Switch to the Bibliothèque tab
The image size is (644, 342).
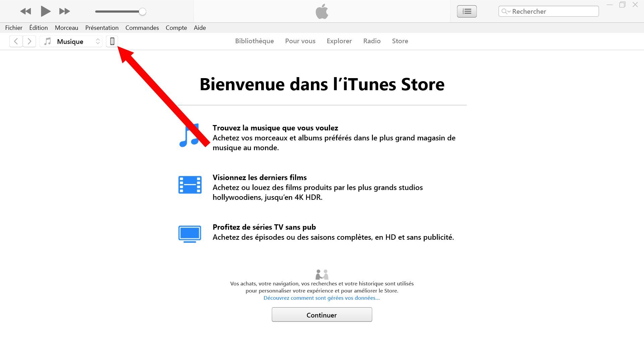tap(254, 41)
